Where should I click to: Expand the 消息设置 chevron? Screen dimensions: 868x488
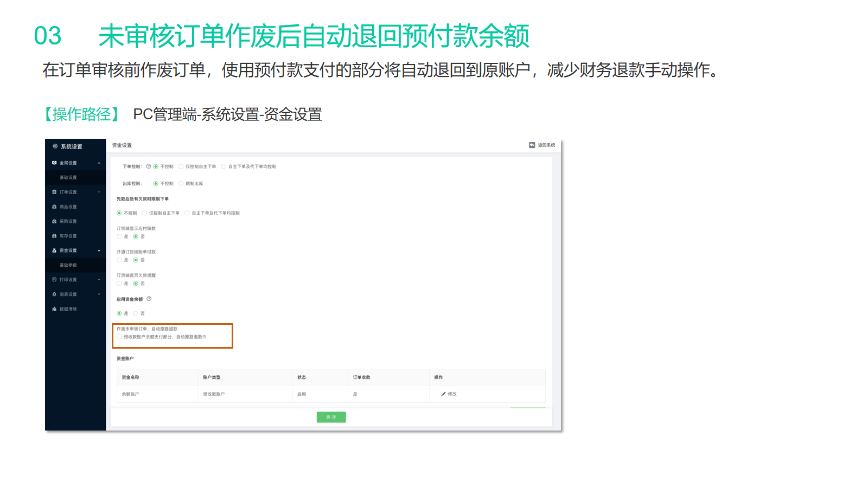pos(99,294)
